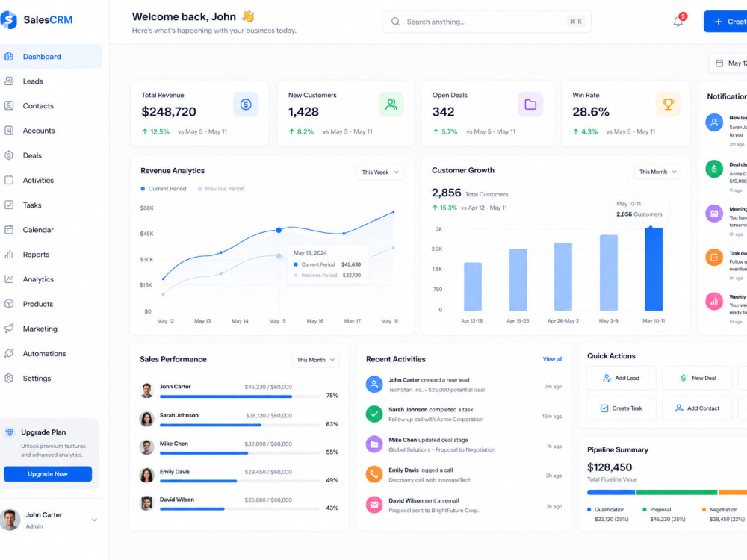Expand the John Carter account chevron
Viewport: 747px width, 560px height.
click(94, 520)
